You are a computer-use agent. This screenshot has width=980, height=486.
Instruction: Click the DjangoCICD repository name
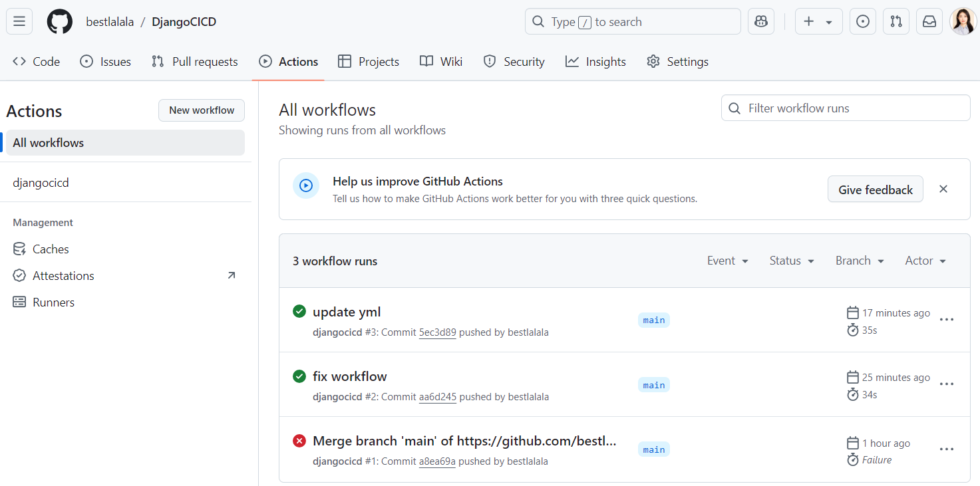pos(184,22)
